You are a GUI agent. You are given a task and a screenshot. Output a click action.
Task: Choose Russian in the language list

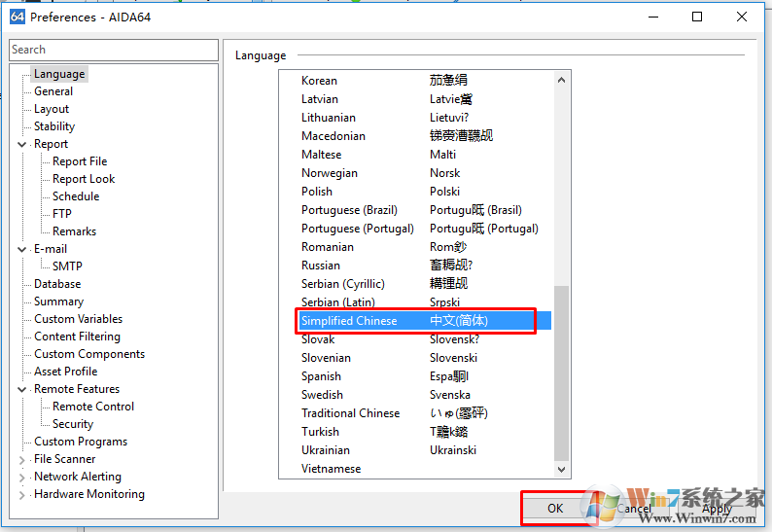(416, 265)
